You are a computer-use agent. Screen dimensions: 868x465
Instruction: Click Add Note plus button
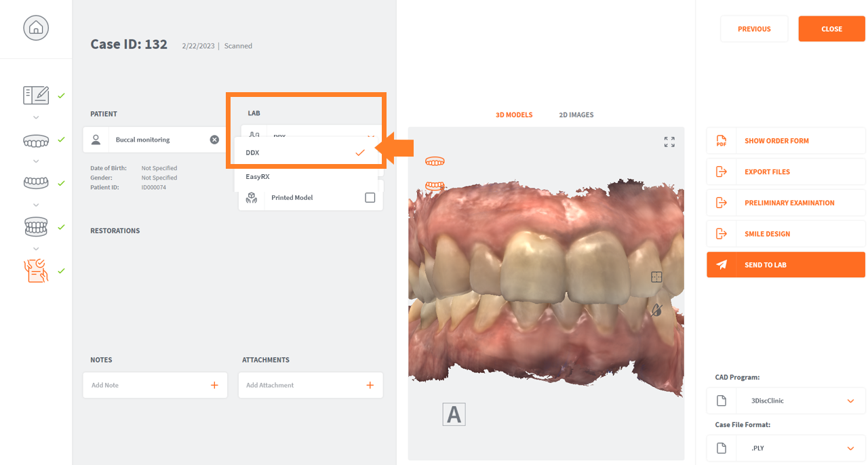tap(214, 385)
